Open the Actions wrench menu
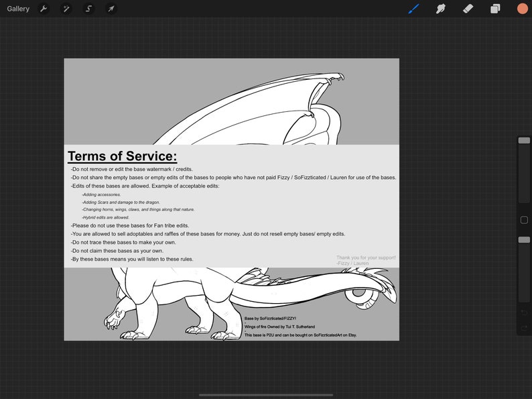 coord(44,9)
